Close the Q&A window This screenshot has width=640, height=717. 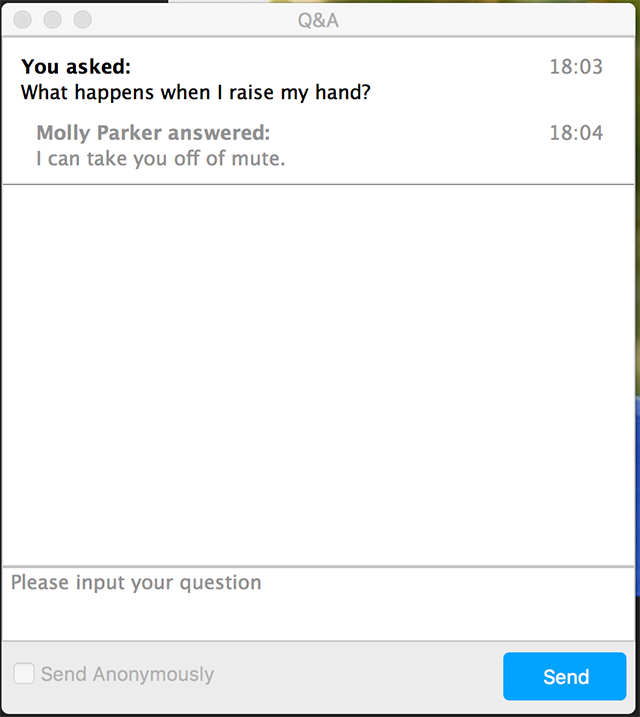coord(23,20)
